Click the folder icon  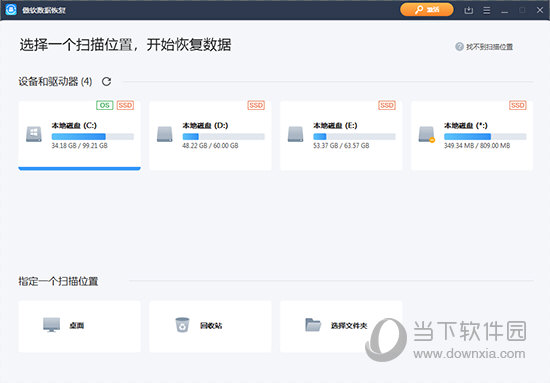(x=313, y=325)
